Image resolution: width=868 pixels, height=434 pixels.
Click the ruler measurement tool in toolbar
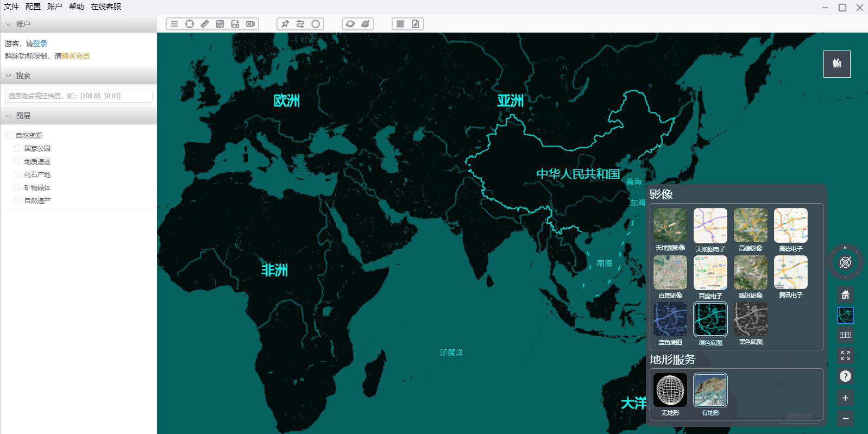click(205, 24)
